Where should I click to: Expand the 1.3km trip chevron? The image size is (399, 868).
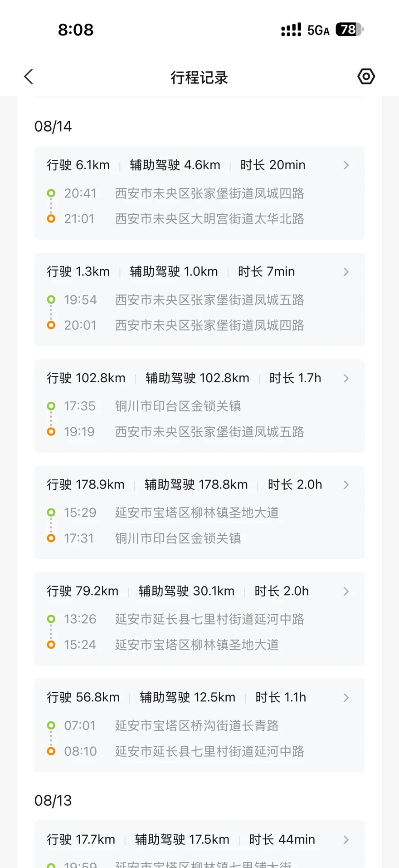point(346,272)
